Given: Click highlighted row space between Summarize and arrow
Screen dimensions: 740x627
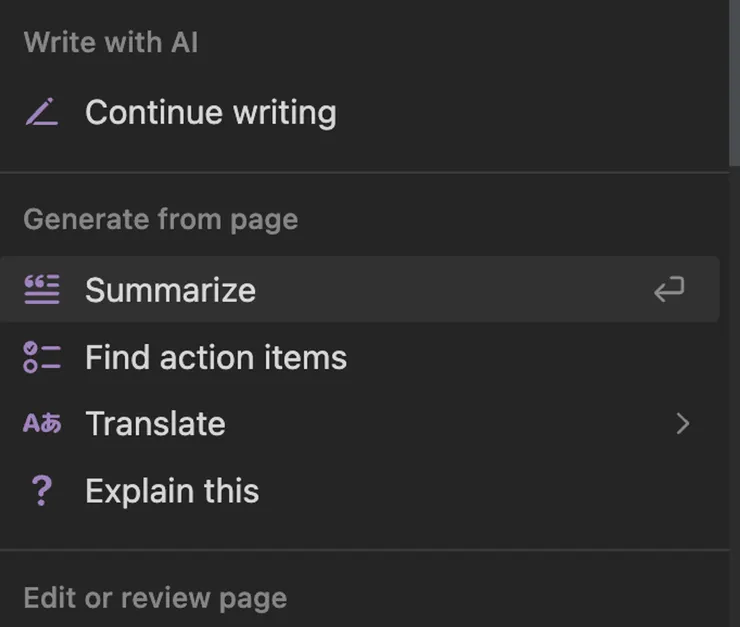Looking at the screenshot, I should point(450,290).
